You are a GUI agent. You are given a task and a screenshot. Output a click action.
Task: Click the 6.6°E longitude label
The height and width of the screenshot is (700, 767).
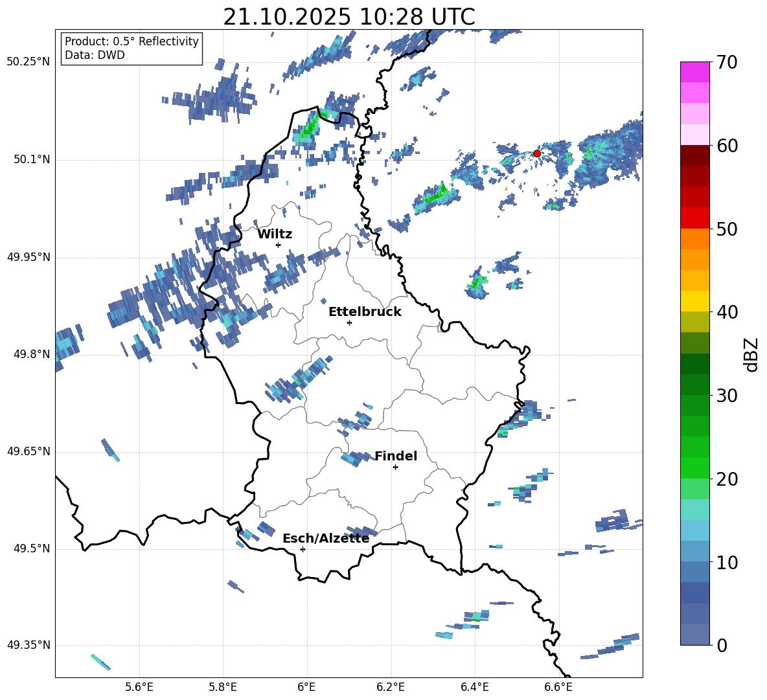[558, 687]
